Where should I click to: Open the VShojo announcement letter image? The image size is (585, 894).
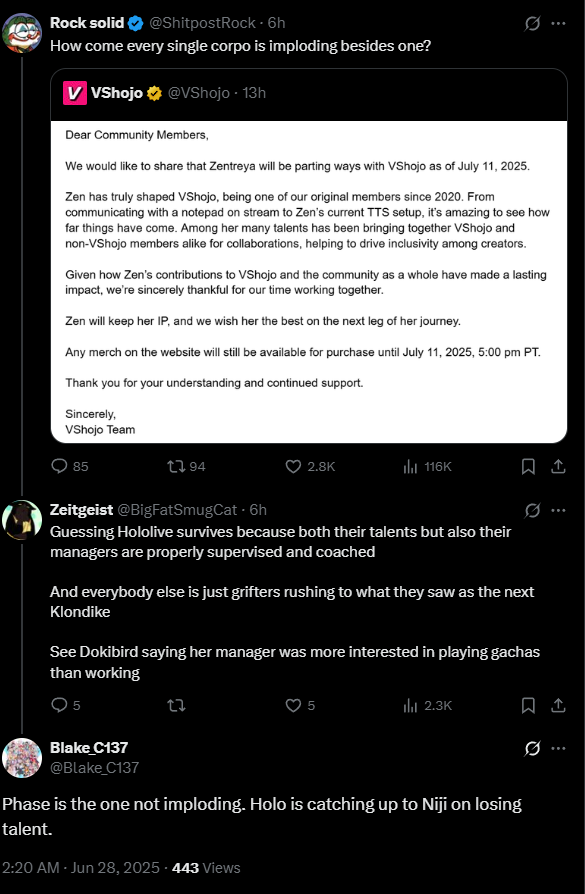(309, 282)
